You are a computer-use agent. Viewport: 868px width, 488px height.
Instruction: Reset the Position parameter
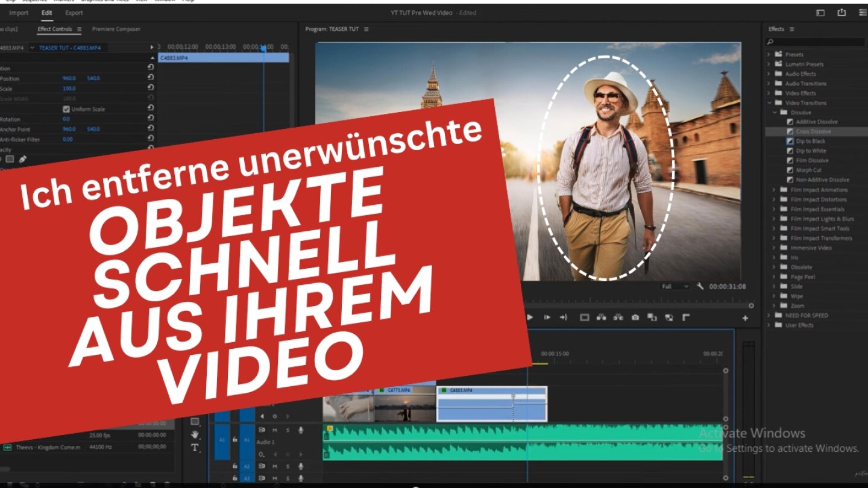151,78
